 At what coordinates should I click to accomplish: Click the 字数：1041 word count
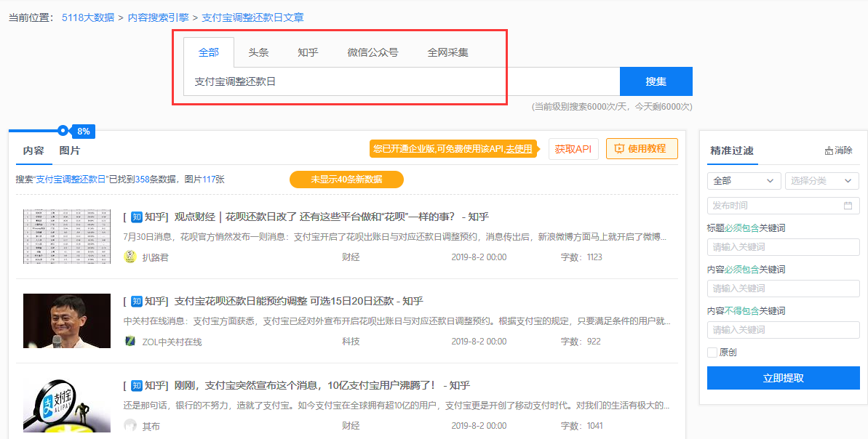click(x=581, y=426)
